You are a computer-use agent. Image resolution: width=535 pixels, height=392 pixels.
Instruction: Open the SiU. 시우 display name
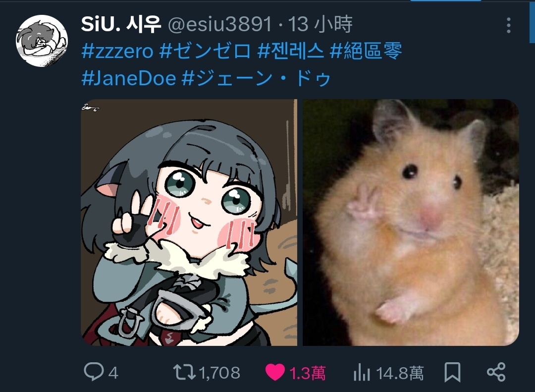point(121,24)
